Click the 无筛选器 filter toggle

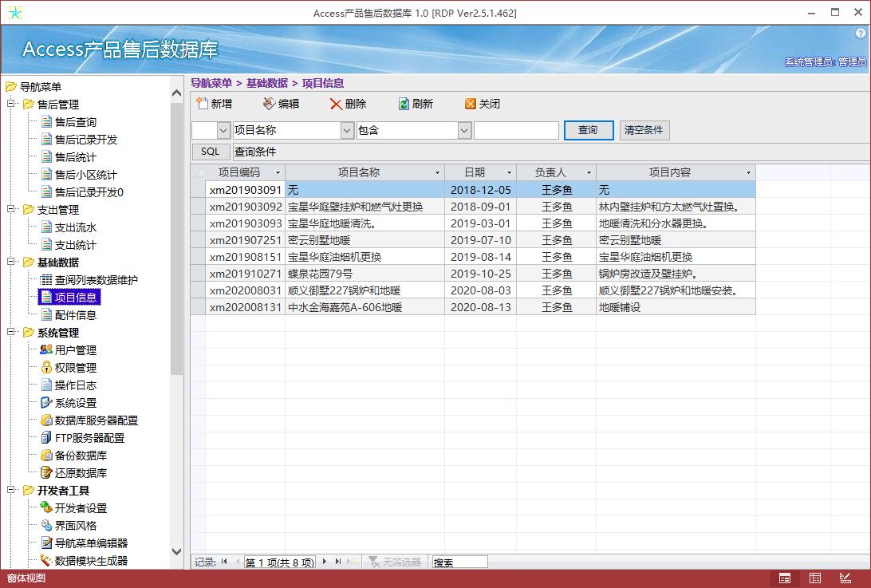click(395, 562)
